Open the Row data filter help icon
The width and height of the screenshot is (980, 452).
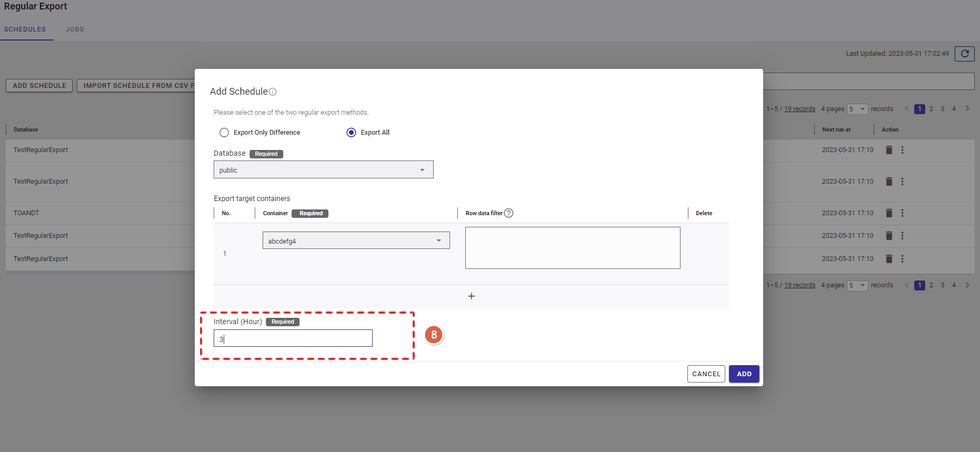(x=508, y=213)
